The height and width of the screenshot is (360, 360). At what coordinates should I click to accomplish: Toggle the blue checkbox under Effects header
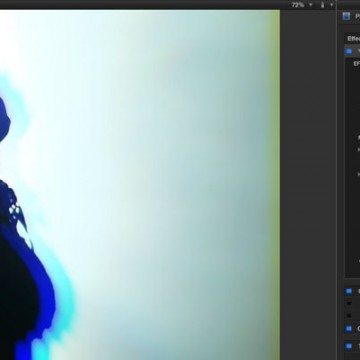tap(349, 51)
